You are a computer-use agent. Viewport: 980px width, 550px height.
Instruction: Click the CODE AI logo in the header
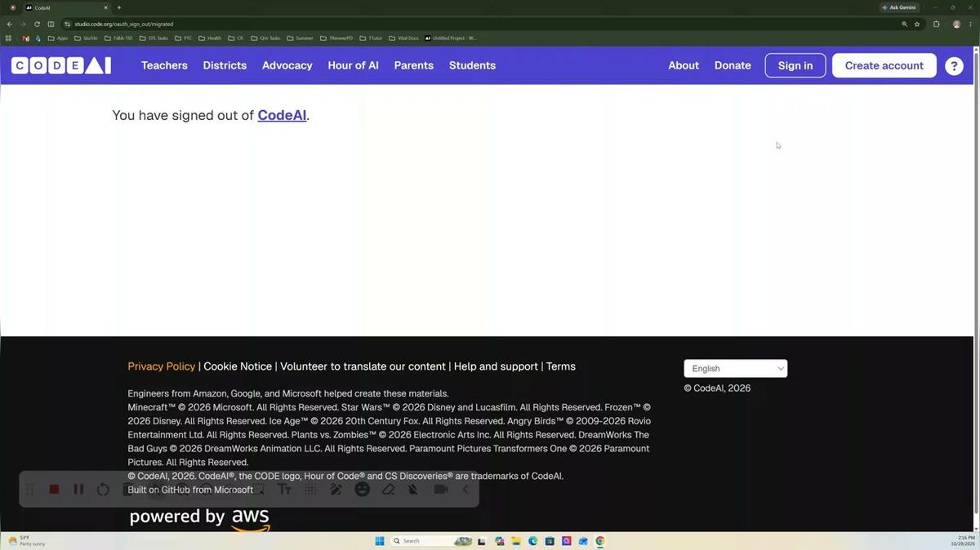click(61, 65)
